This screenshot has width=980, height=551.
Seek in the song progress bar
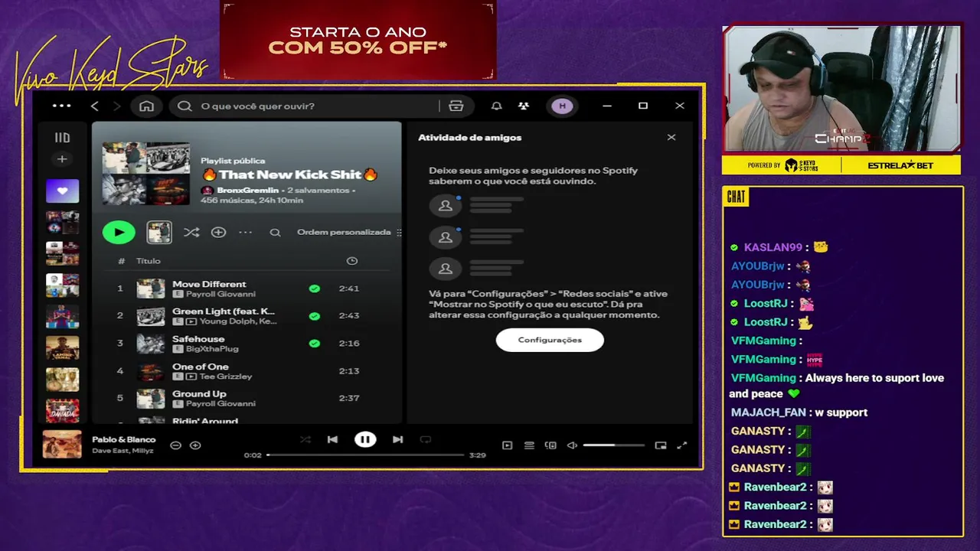pyautogui.click(x=365, y=455)
